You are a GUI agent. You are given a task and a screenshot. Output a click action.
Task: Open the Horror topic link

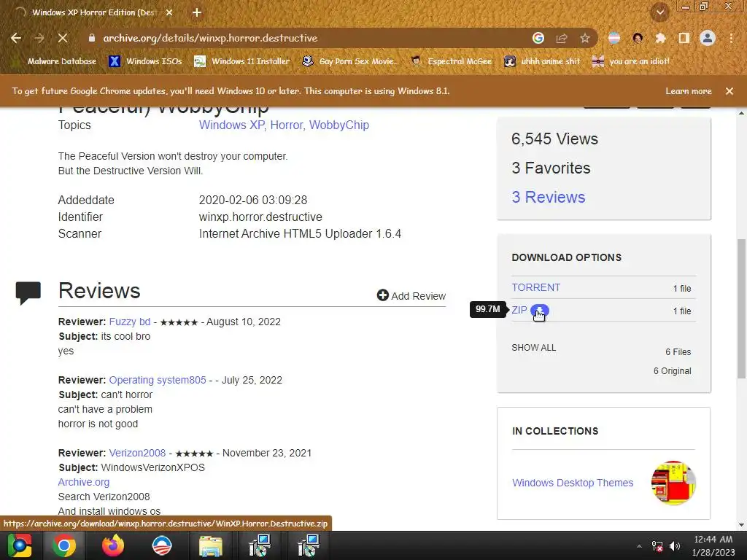[x=286, y=125]
